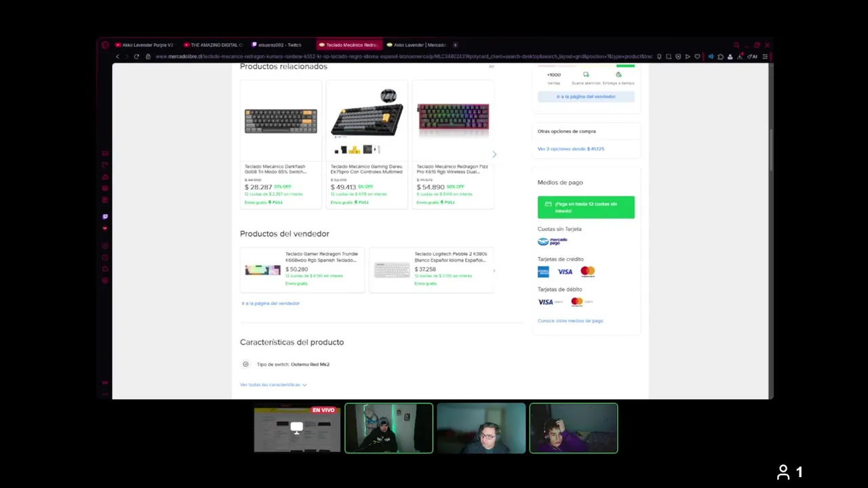Open a new browser tab
The height and width of the screenshot is (488, 868).
pos(455,45)
